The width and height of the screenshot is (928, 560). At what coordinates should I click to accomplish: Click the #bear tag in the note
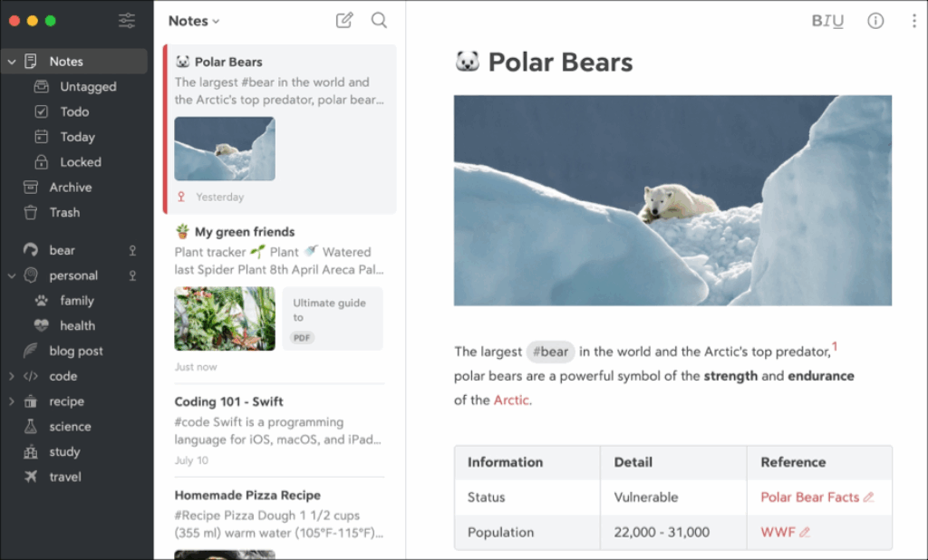pos(550,352)
